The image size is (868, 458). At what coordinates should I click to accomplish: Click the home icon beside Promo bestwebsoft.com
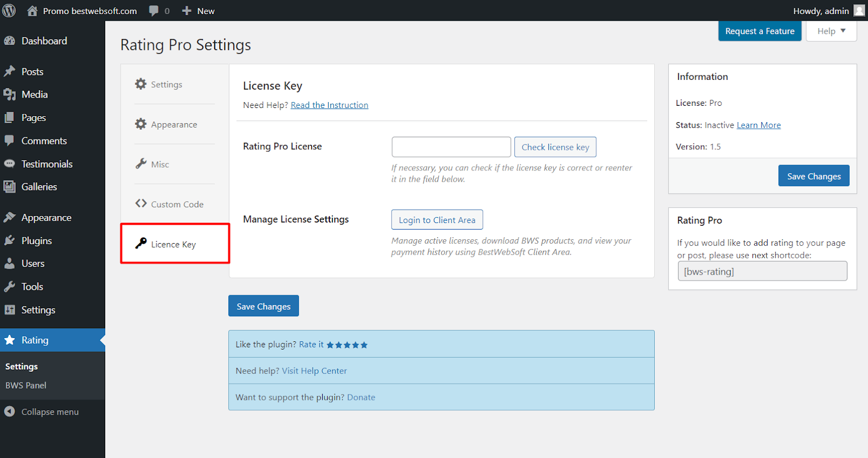coord(33,10)
